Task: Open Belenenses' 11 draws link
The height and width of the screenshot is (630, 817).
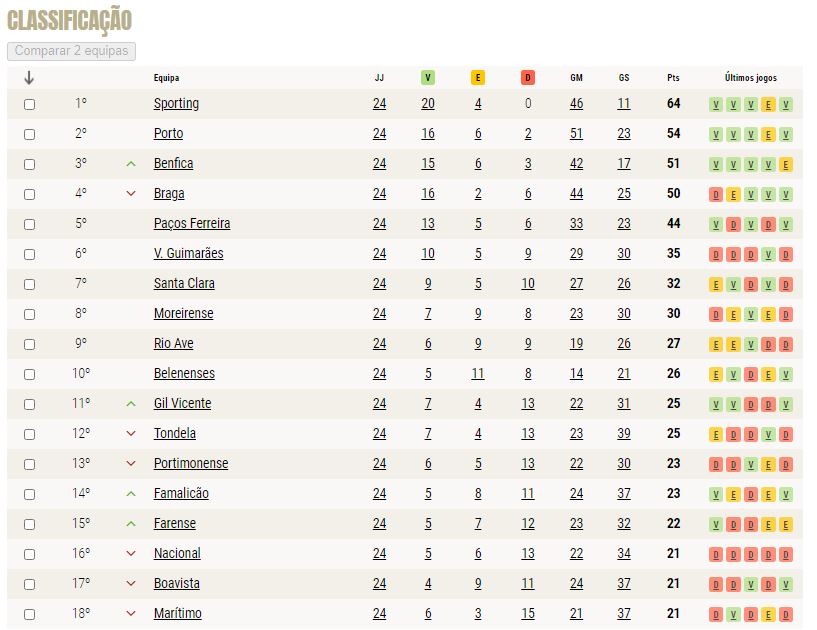Action: (478, 374)
